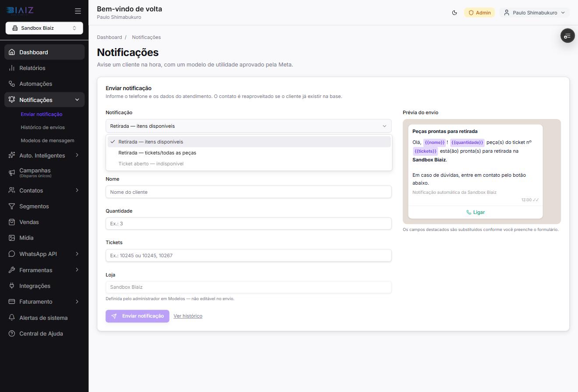Click the Relatórios chart icon
Viewport: 578px width, 392px height.
[12, 68]
